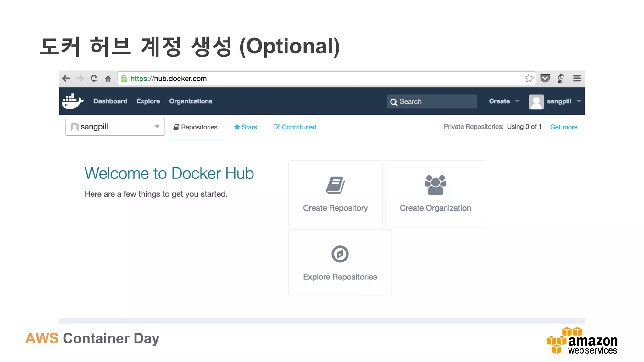The image size is (644, 362).
Task: Click the 'Using 0 of 1' text
Action: (x=524, y=127)
